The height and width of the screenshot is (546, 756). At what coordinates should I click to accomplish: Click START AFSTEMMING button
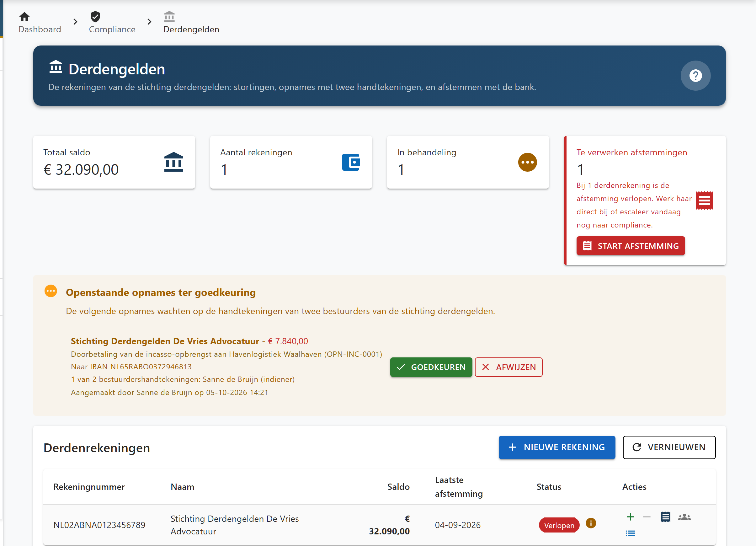coord(630,246)
